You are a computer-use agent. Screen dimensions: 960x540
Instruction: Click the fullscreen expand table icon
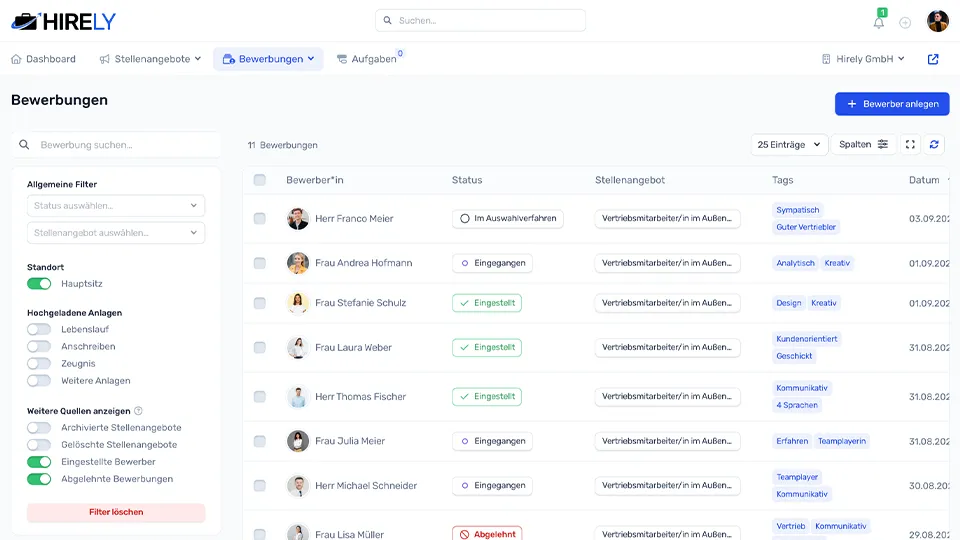coord(910,145)
